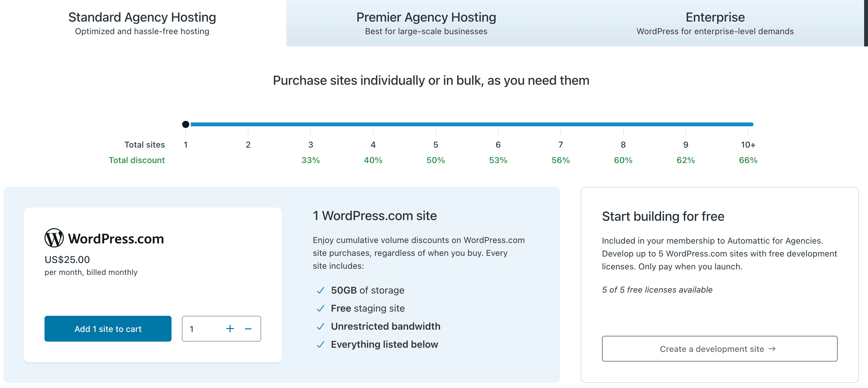The width and height of the screenshot is (868, 388).
Task: Click the 'Total sites' label
Action: pyautogui.click(x=144, y=145)
